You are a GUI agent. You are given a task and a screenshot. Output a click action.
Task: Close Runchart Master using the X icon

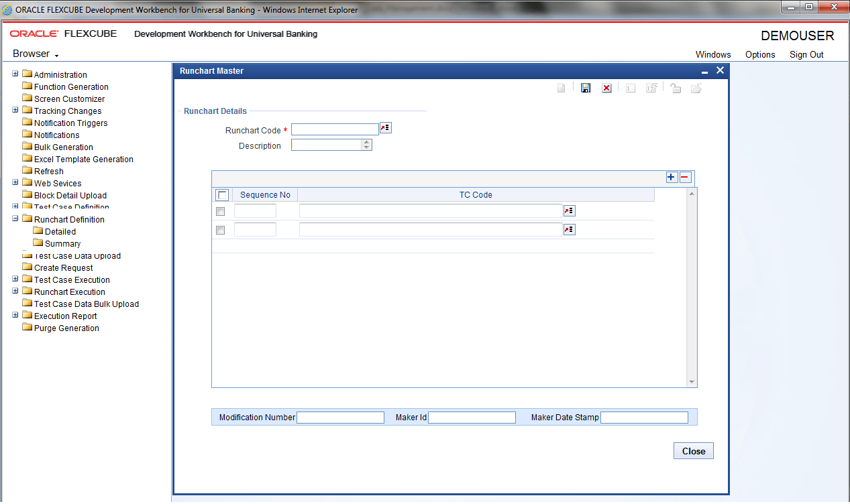click(x=720, y=70)
